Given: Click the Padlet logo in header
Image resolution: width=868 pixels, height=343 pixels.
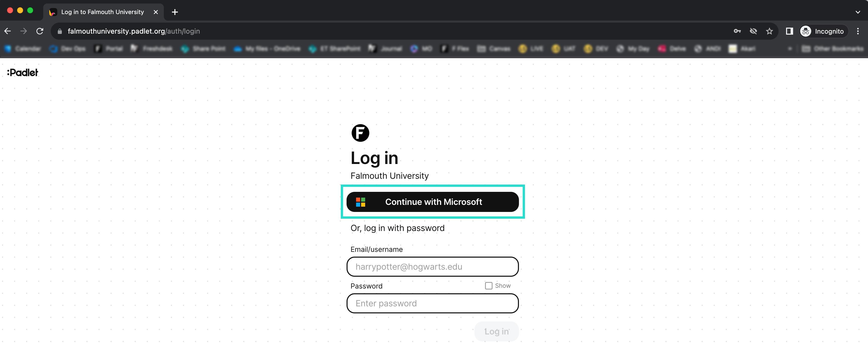Looking at the screenshot, I should pyautogui.click(x=23, y=72).
